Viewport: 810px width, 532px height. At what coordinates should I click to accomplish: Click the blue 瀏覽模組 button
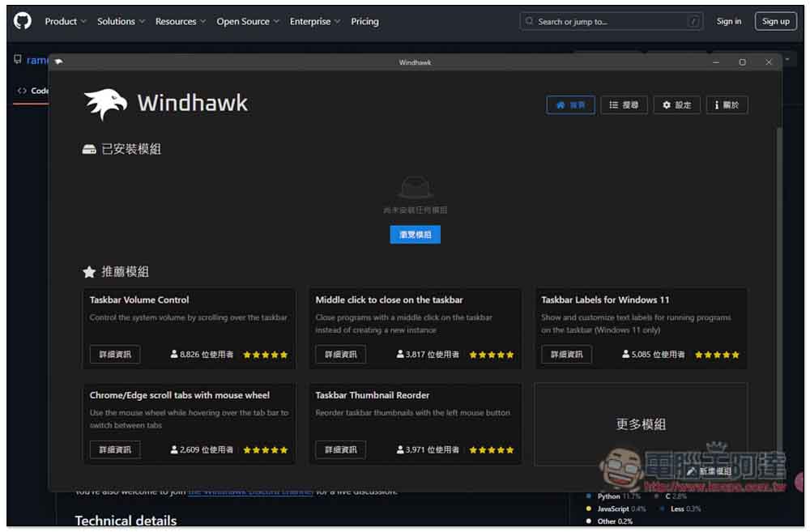[415, 235]
